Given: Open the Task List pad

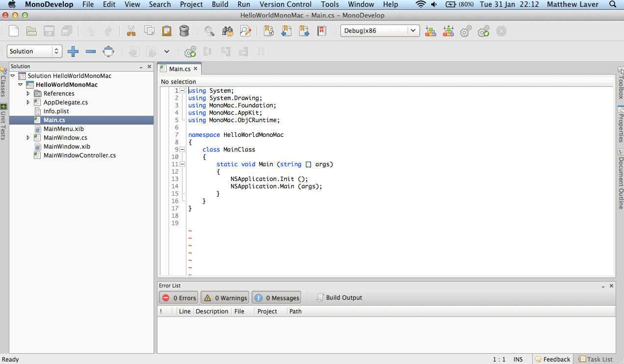Looking at the screenshot, I should click(596, 359).
